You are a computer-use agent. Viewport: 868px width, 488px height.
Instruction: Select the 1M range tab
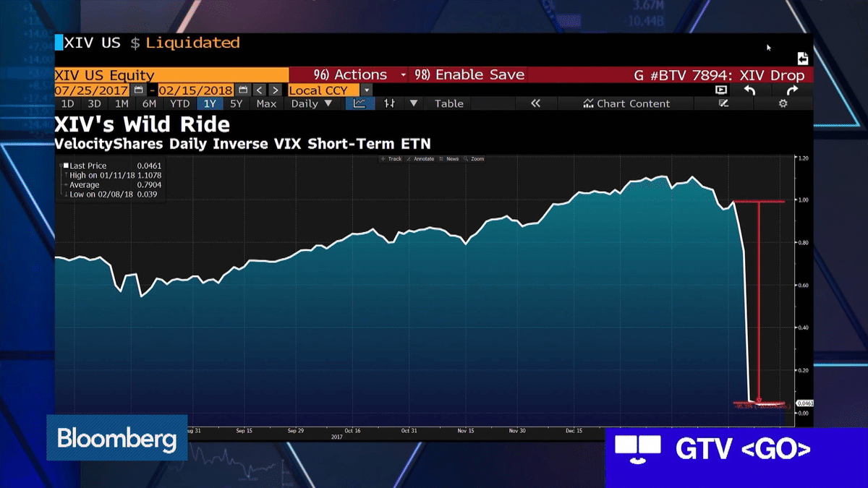click(122, 103)
